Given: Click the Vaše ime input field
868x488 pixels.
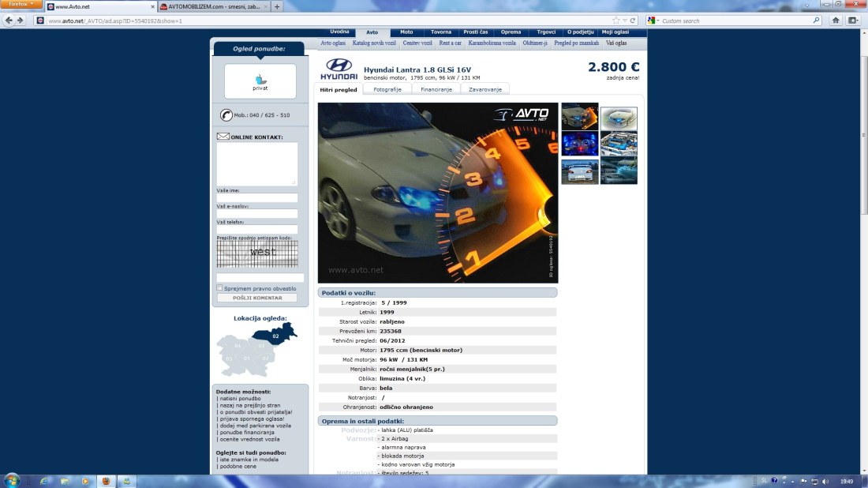Looking at the screenshot, I should (x=257, y=197).
